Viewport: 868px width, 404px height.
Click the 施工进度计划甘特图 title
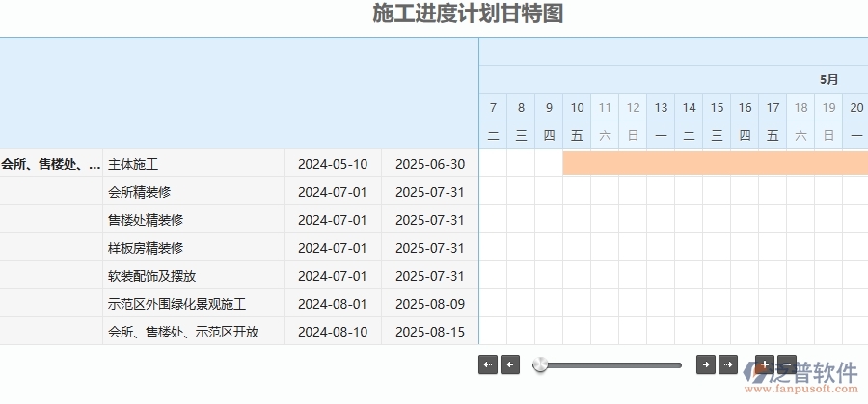pyautogui.click(x=468, y=13)
